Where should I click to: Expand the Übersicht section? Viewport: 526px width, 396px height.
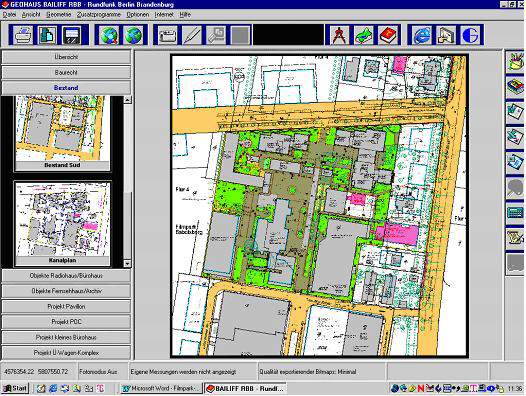[x=66, y=57]
